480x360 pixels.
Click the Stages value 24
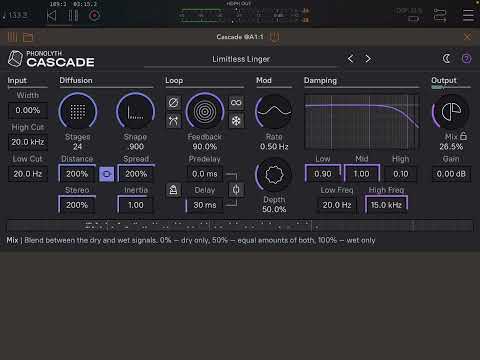77,147
